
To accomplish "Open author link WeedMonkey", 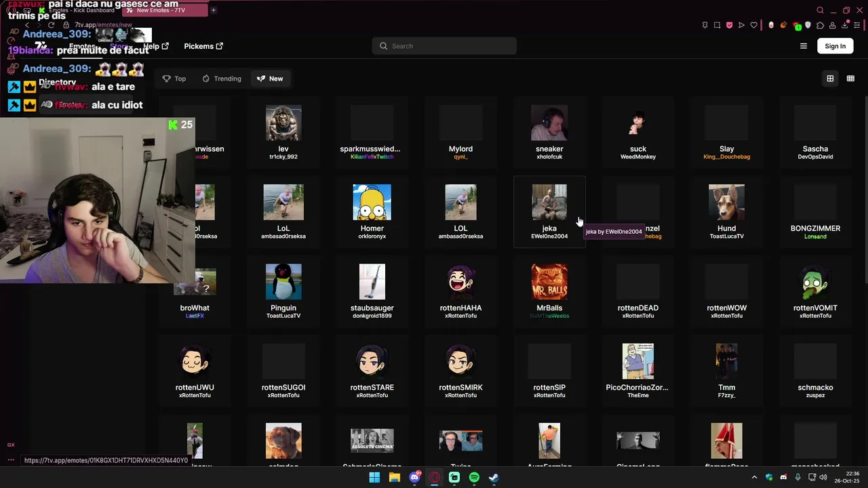I will tap(638, 157).
